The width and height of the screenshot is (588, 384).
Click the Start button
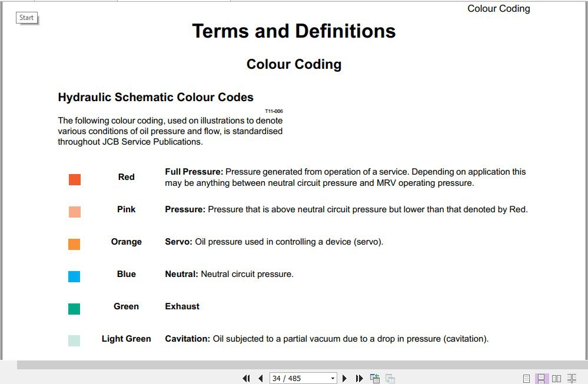point(26,18)
